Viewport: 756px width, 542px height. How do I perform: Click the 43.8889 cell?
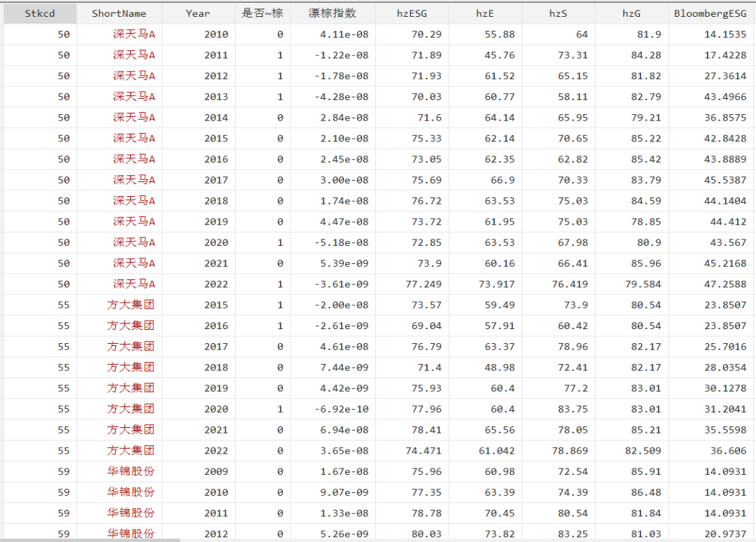tap(710, 159)
